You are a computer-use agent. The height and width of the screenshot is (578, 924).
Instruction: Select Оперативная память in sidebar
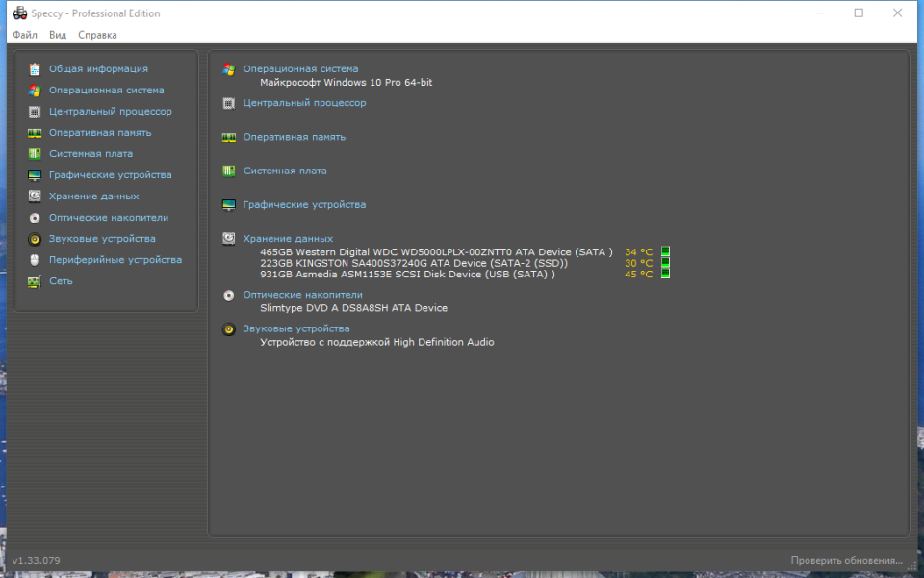(x=100, y=133)
